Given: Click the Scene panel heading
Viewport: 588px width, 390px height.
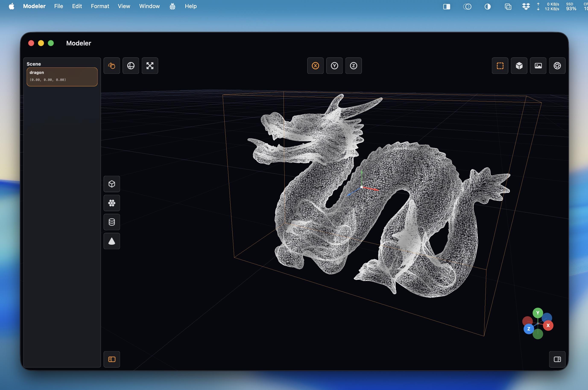Looking at the screenshot, I should pos(34,64).
